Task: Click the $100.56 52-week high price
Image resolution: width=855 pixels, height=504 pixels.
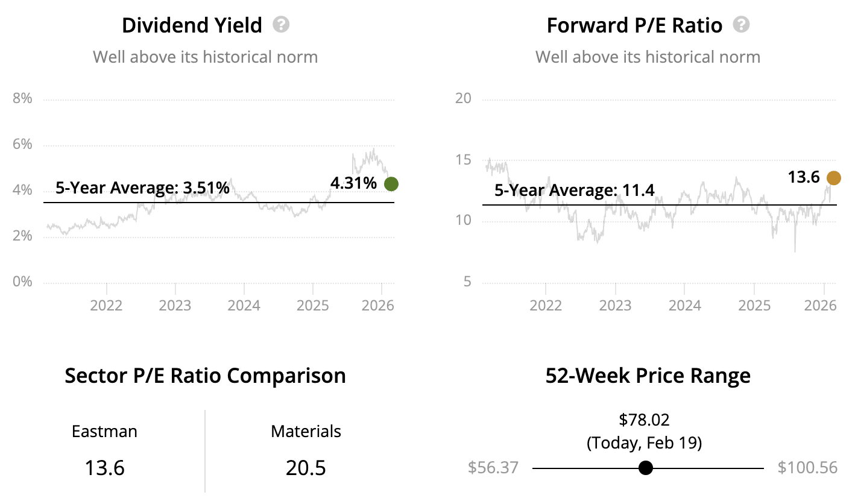Action: [807, 468]
